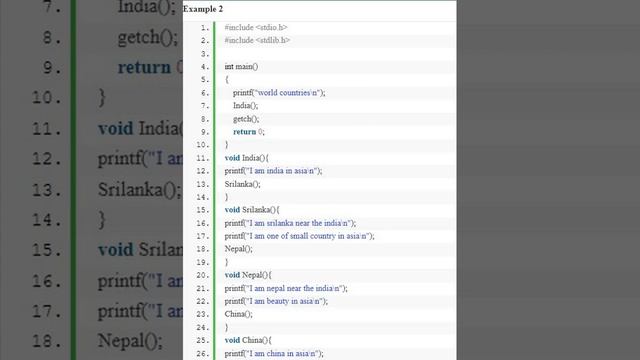Click the closing brace on line 19
Screen dimensions: 640x360
point(227,262)
